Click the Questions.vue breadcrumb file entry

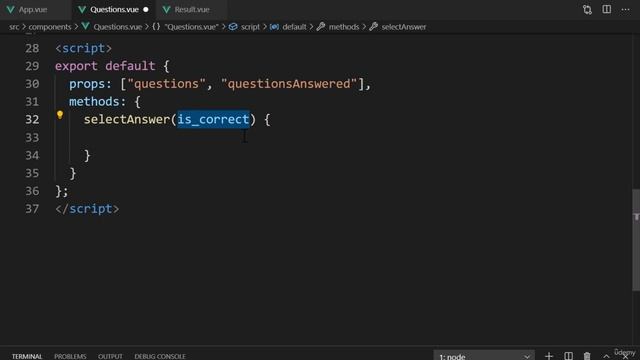click(118, 27)
